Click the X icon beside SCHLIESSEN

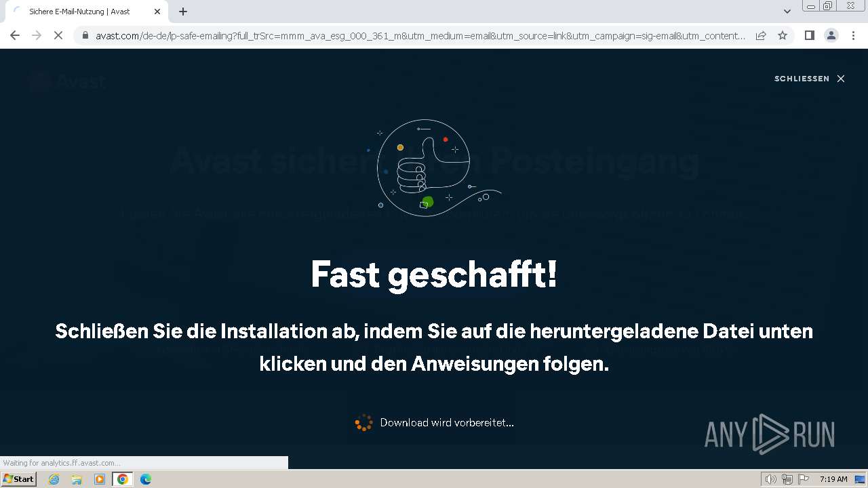point(841,79)
